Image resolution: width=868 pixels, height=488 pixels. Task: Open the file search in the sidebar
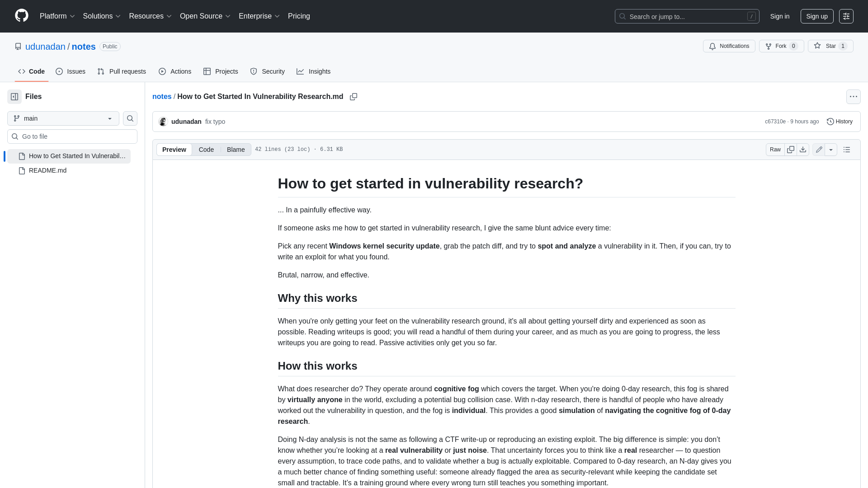[130, 118]
